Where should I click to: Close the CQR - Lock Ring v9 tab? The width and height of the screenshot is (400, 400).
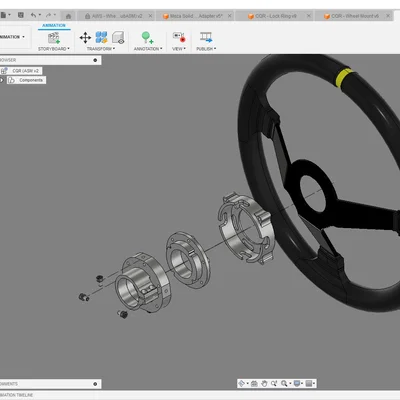(x=309, y=16)
